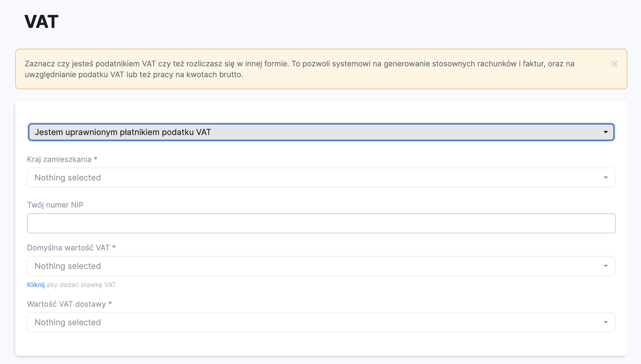Expand the Wartość VAT dostawy dropdown

[x=321, y=322]
